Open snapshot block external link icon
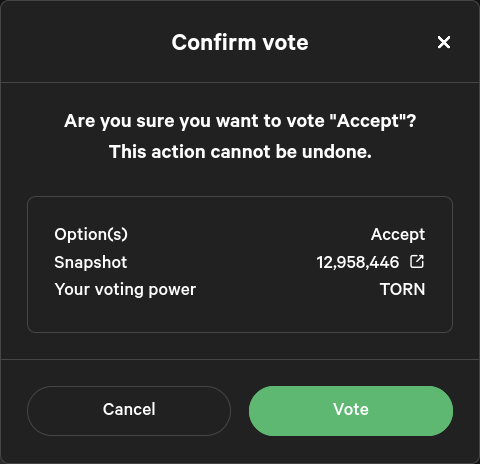The width and height of the screenshot is (480, 464). (x=417, y=262)
